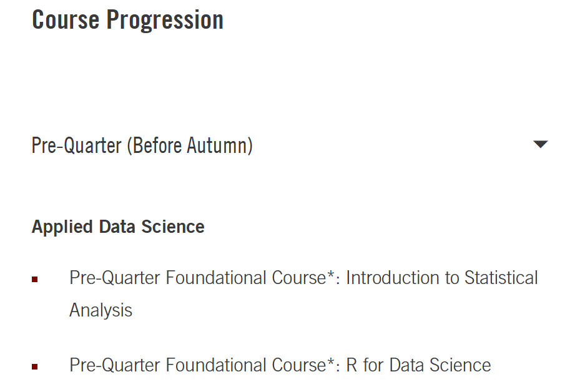Click the Course Progression heading

tap(127, 20)
